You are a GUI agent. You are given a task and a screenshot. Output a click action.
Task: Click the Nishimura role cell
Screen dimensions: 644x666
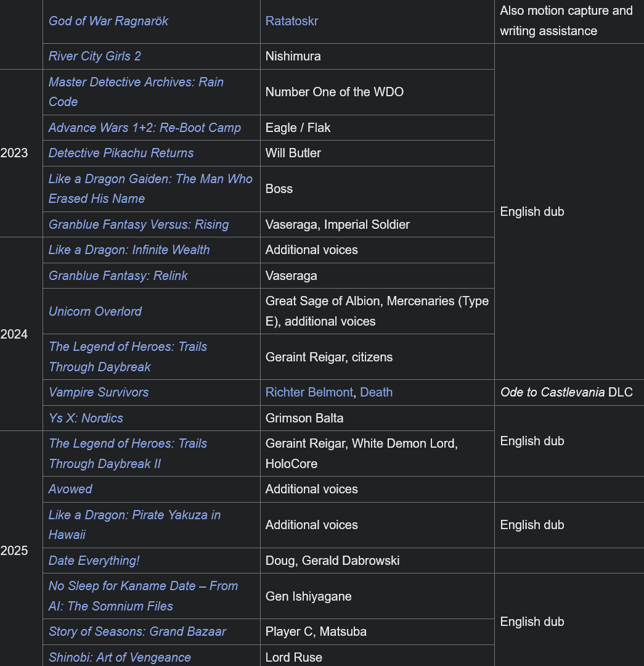pos(377,56)
